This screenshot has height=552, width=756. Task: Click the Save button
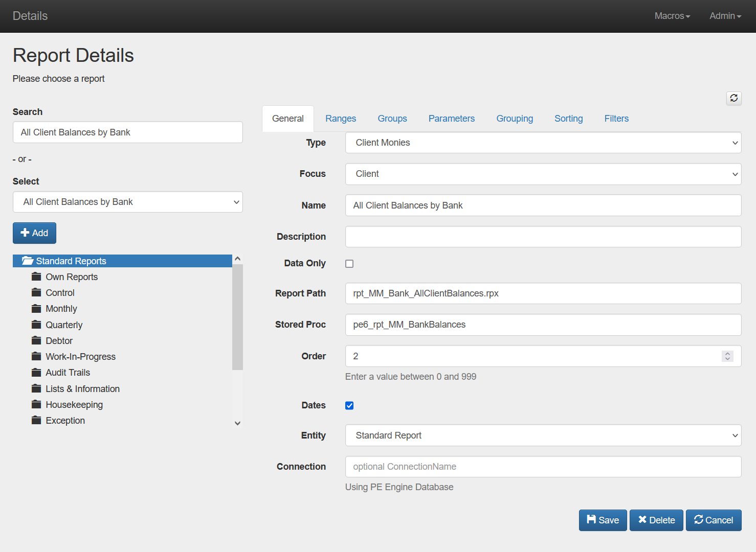coord(603,520)
